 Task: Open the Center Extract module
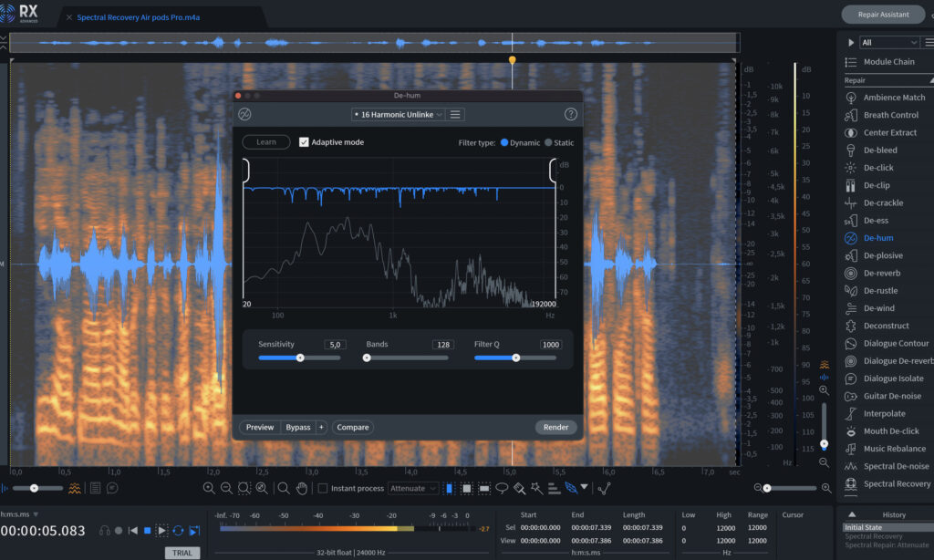[x=880, y=132]
